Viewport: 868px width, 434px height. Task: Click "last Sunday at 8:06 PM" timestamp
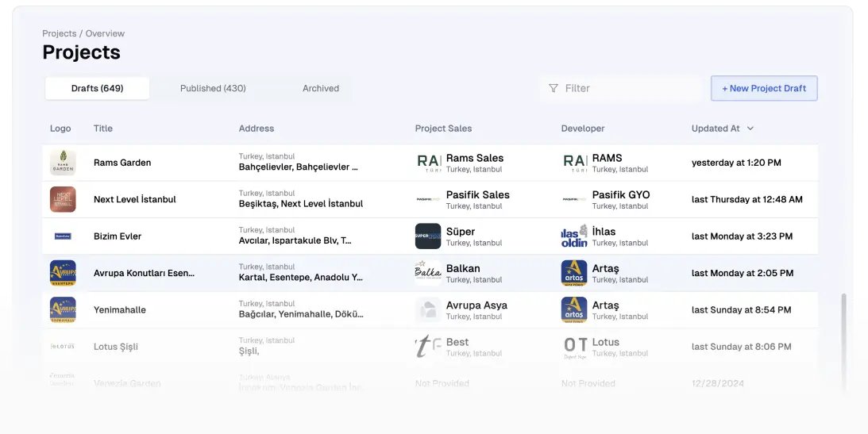(741, 347)
